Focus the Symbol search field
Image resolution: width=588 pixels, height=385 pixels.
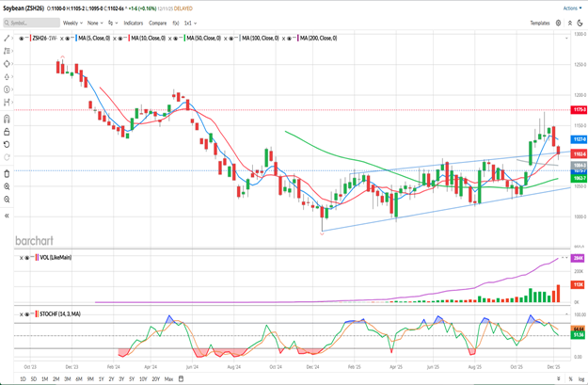tap(31, 23)
